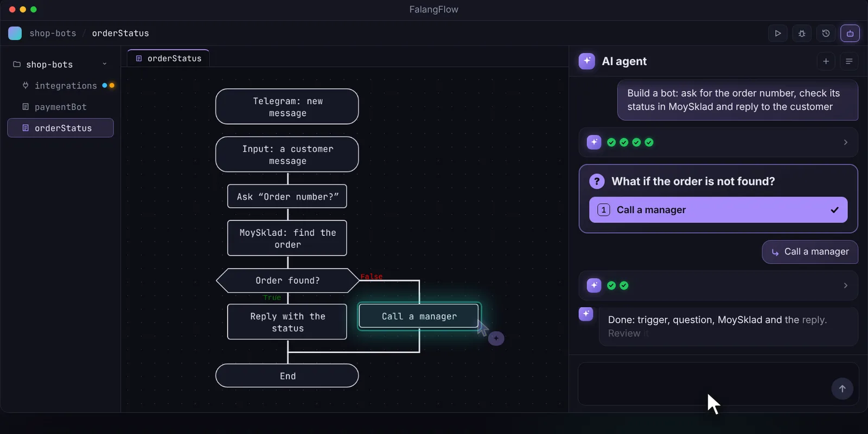Select the Reply with the status node

point(287,322)
